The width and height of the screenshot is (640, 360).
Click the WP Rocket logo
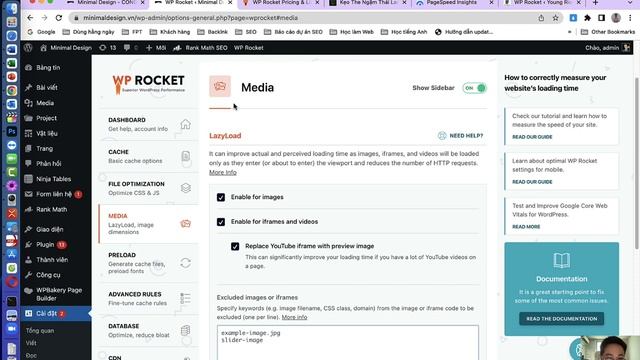point(148,84)
